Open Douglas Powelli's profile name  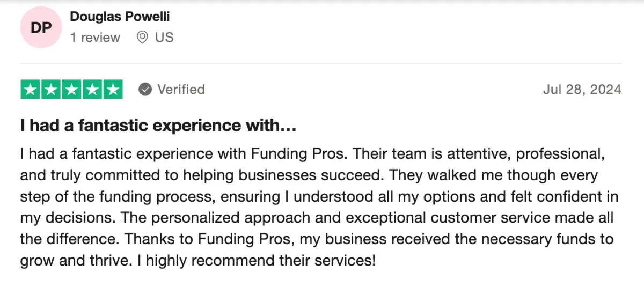[120, 17]
